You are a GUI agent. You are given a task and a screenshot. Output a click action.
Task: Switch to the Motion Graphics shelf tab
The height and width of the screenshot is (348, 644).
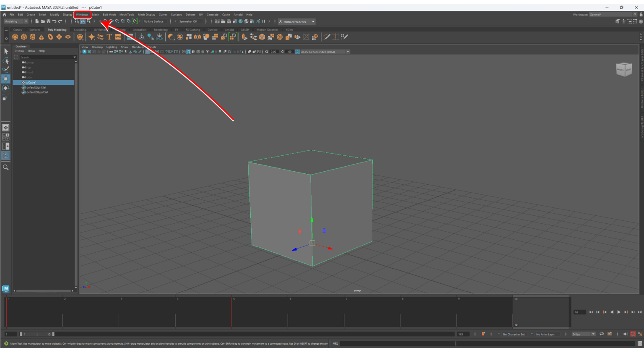tap(267, 30)
